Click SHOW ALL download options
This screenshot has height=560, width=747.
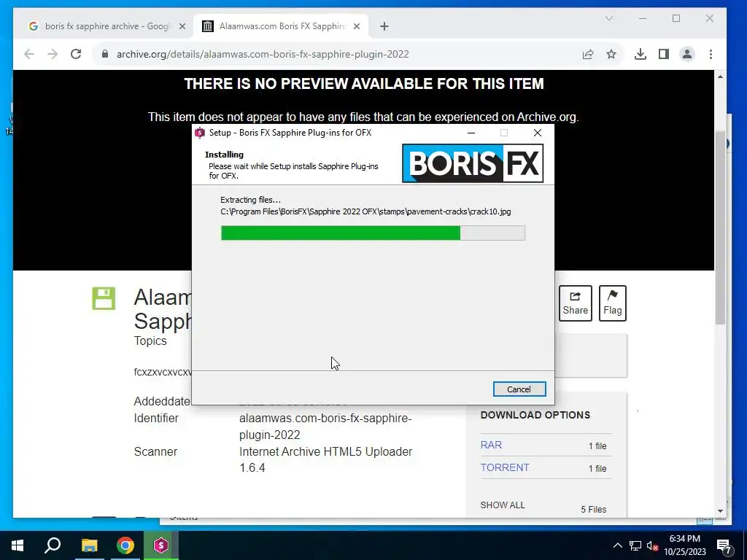(x=503, y=505)
